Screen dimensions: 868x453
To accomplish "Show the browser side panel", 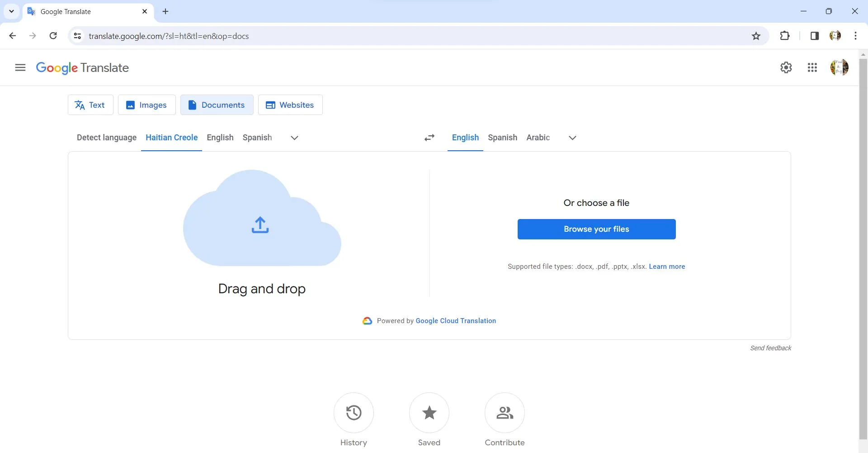I will pyautogui.click(x=814, y=36).
